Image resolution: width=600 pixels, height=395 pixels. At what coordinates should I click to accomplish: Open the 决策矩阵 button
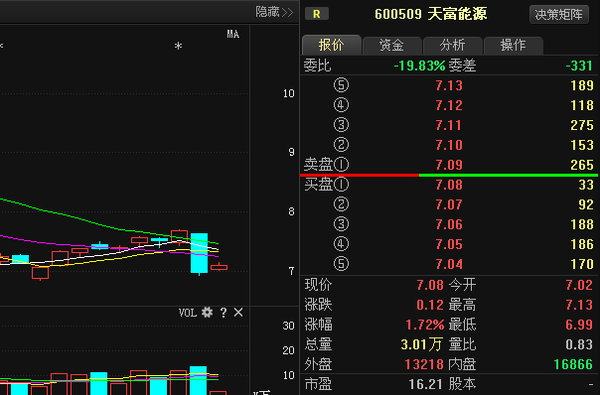(559, 15)
